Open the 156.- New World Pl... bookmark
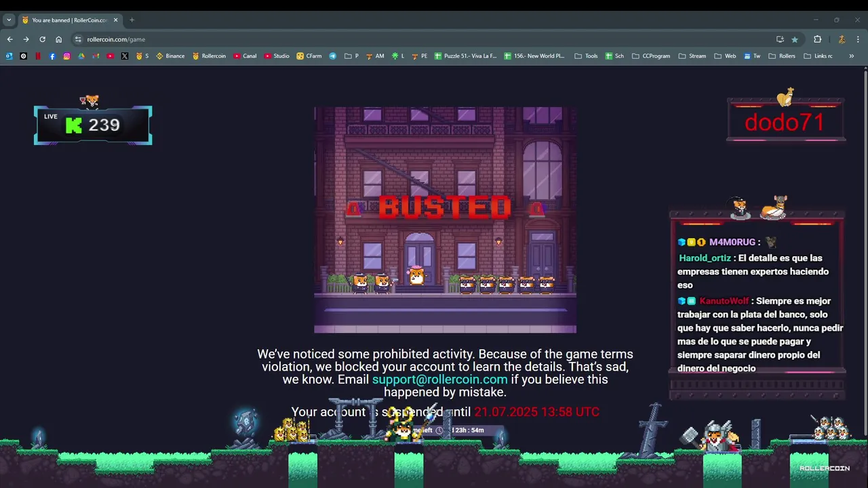Image resolution: width=868 pixels, height=488 pixels. [534, 56]
